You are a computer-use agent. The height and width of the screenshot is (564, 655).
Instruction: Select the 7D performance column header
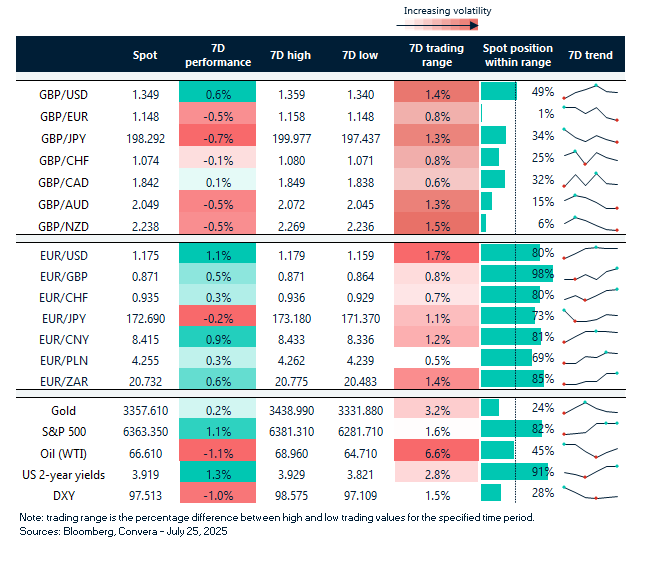217,55
